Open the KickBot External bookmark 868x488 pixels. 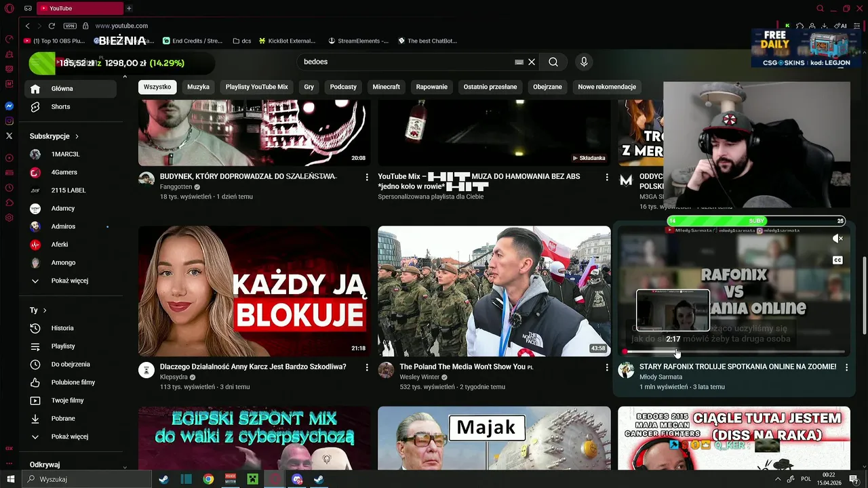tap(286, 41)
